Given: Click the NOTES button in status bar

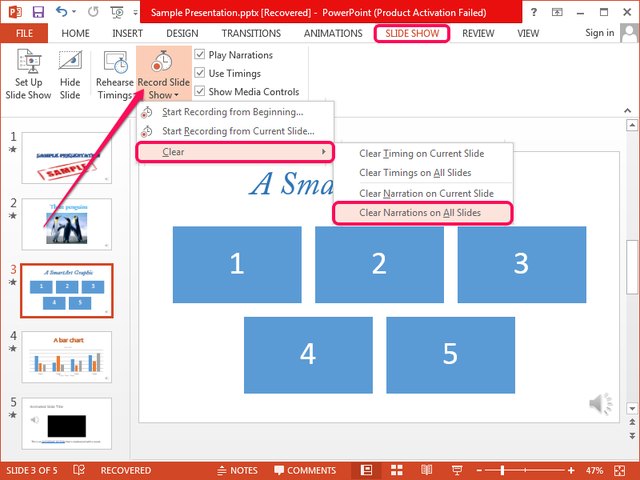Looking at the screenshot, I should coord(236,470).
